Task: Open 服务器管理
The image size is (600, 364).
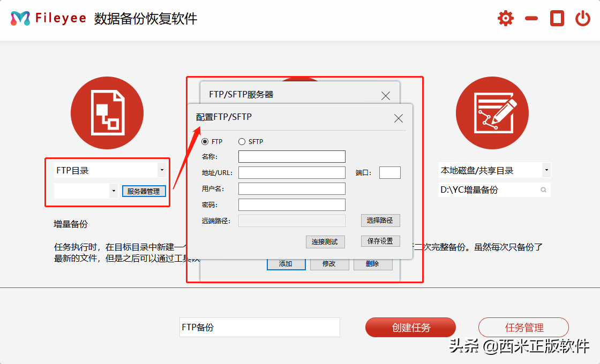Action: pos(144,191)
